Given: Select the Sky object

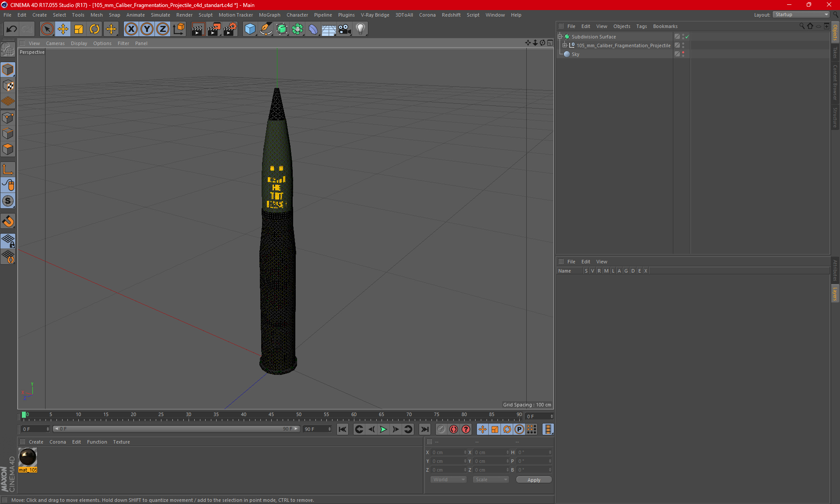Looking at the screenshot, I should tap(575, 54).
